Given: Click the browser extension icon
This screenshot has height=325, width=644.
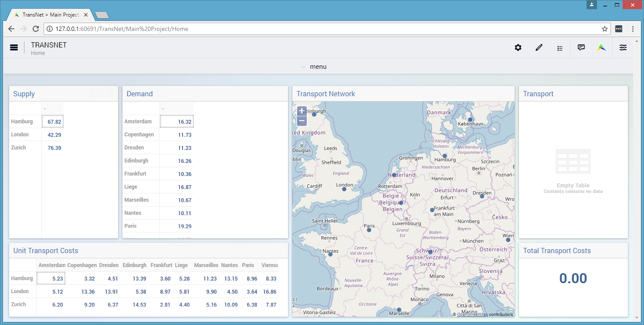Looking at the screenshot, I should (x=619, y=29).
